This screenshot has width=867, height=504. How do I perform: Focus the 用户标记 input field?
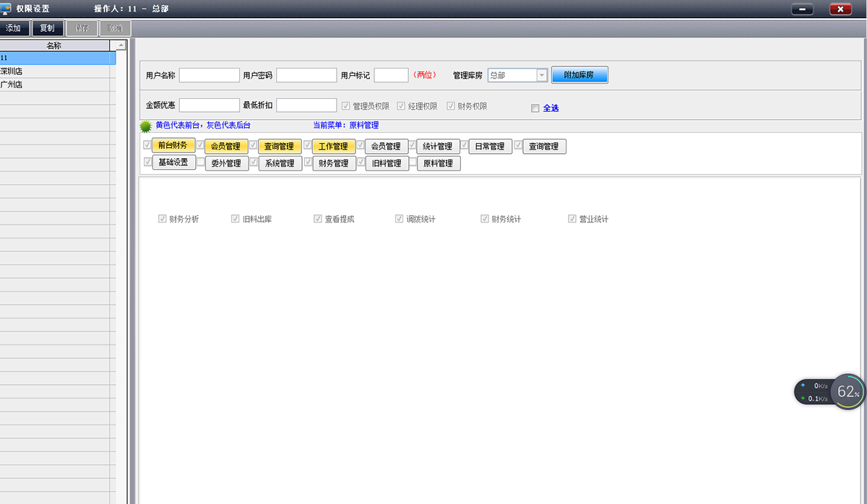392,75
